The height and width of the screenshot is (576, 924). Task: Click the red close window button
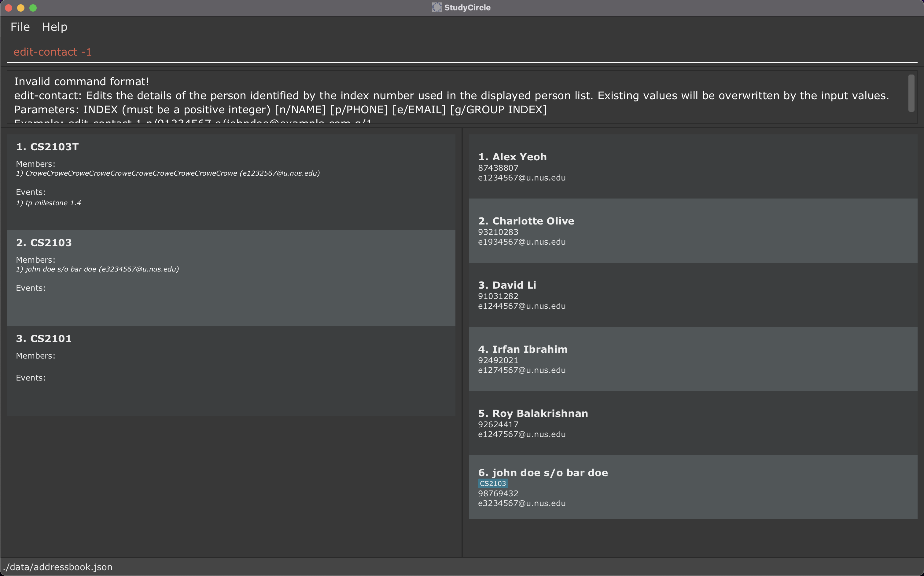tap(9, 8)
